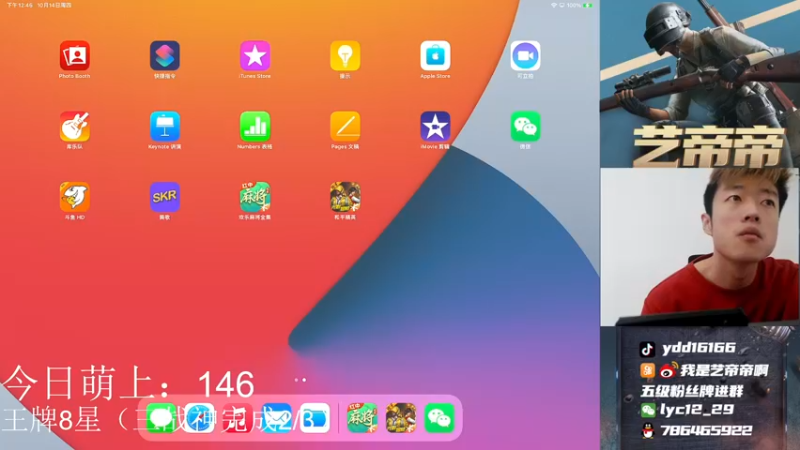Tap the clock time in the status bar
Screen dimensions: 800x450
[x=19, y=5]
